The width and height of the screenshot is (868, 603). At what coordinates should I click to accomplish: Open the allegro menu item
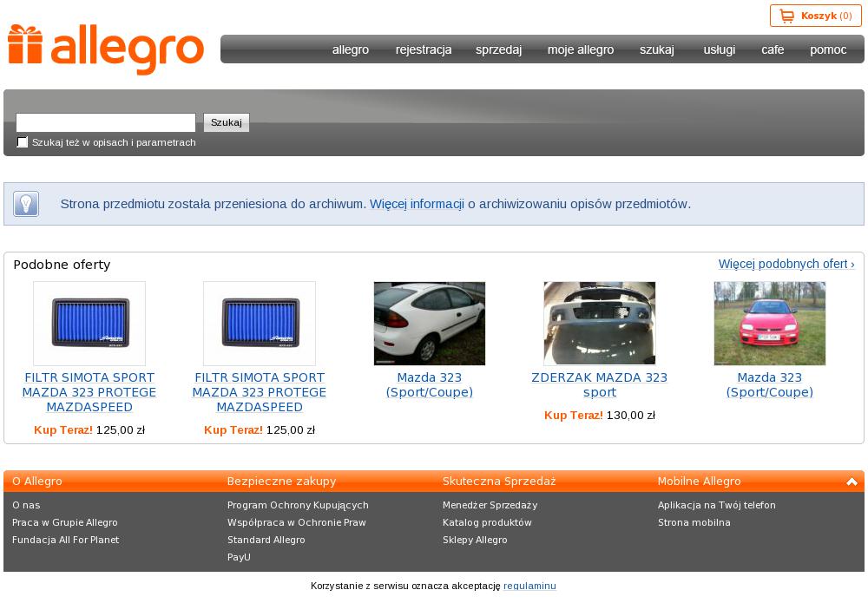point(351,49)
